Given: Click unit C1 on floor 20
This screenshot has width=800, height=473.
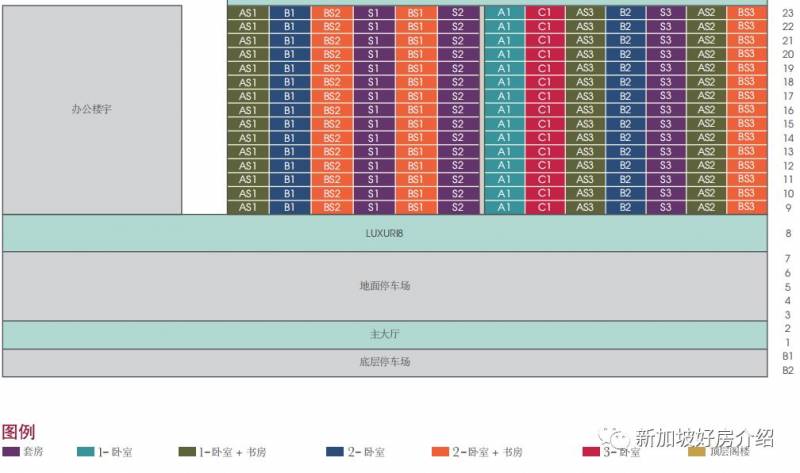Looking at the screenshot, I should pyautogui.click(x=544, y=54).
